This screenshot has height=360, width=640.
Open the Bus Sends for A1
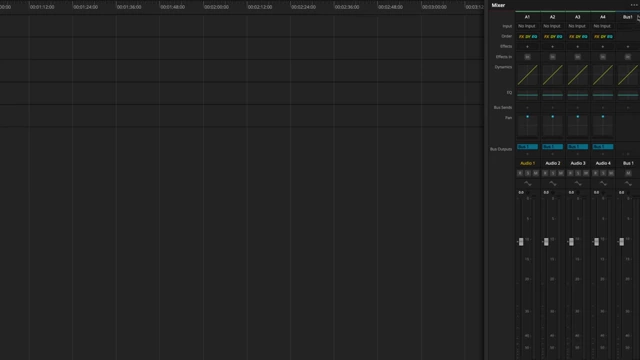527,108
